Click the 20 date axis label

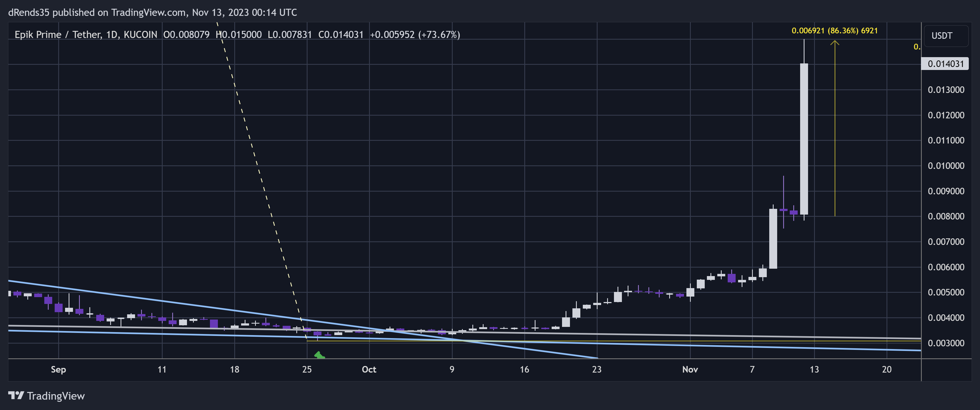tap(887, 370)
